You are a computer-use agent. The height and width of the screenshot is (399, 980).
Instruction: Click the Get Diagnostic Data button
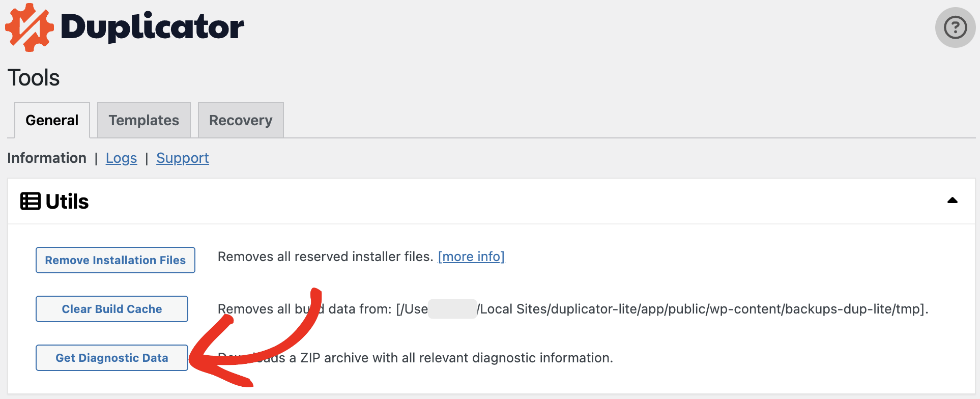(x=112, y=358)
